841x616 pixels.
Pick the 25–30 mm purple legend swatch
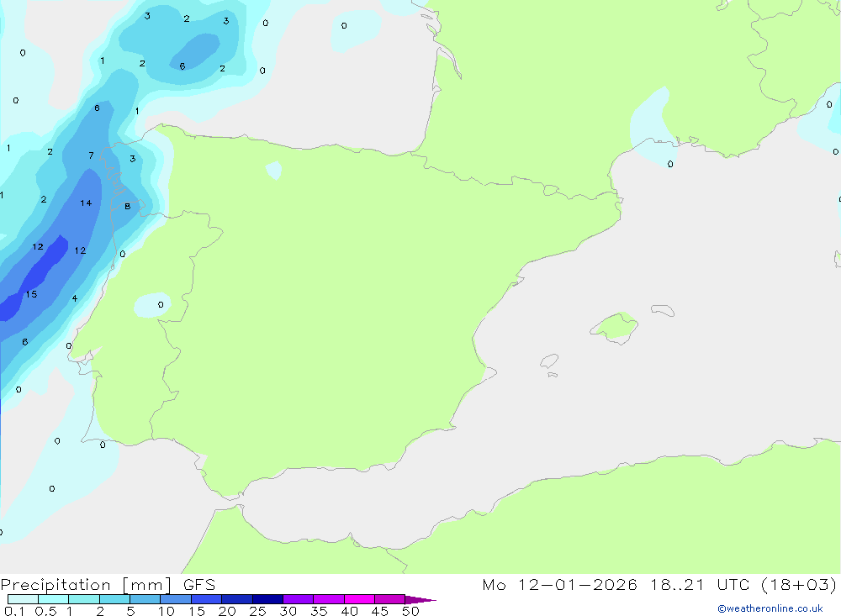pos(267,599)
